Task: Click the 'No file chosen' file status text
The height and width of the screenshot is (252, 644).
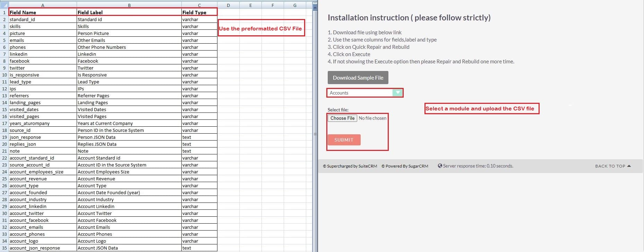Action: pyautogui.click(x=372, y=118)
